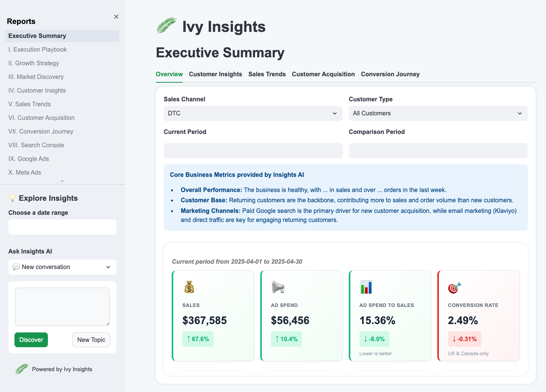Switch to the Customer Insights tab

215,74
